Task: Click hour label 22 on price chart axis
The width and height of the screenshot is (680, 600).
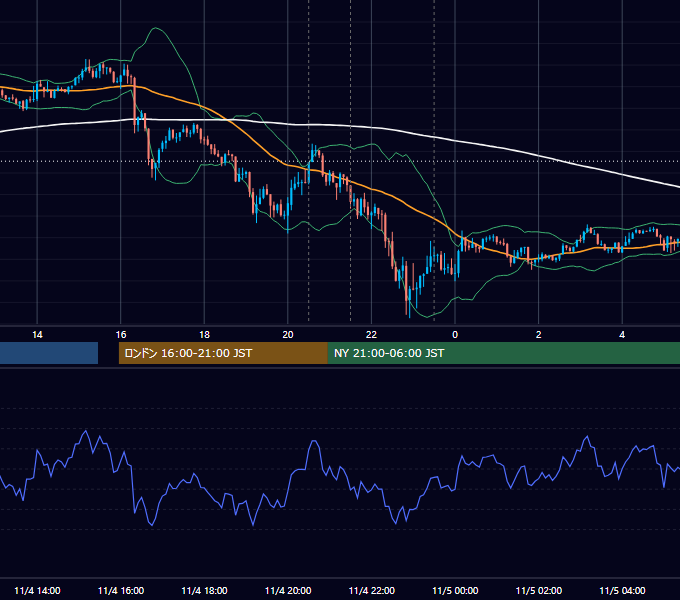Action: [372, 335]
